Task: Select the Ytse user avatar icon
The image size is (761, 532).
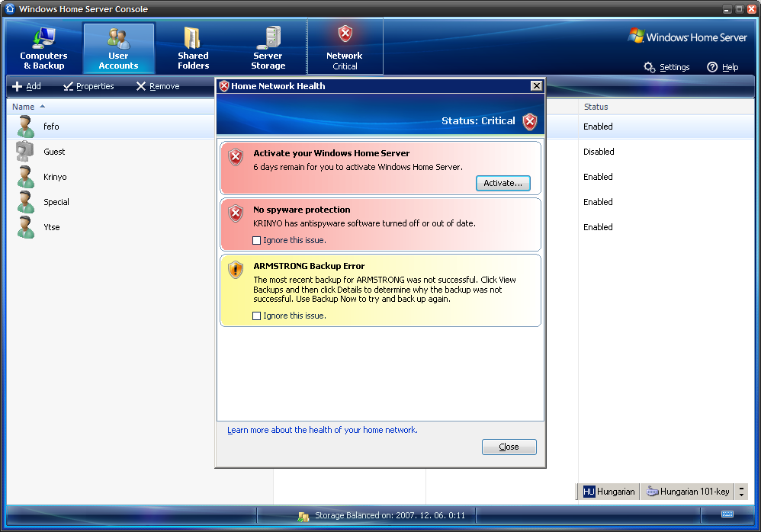Action: [25, 227]
